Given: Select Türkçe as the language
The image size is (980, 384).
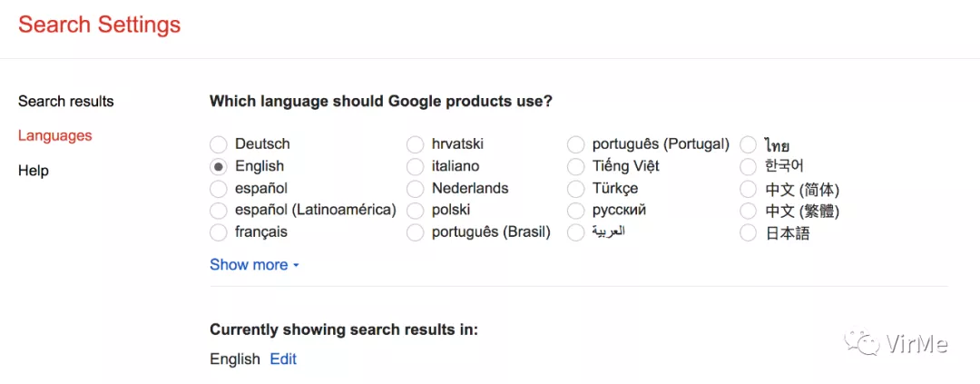Looking at the screenshot, I should click(x=575, y=189).
